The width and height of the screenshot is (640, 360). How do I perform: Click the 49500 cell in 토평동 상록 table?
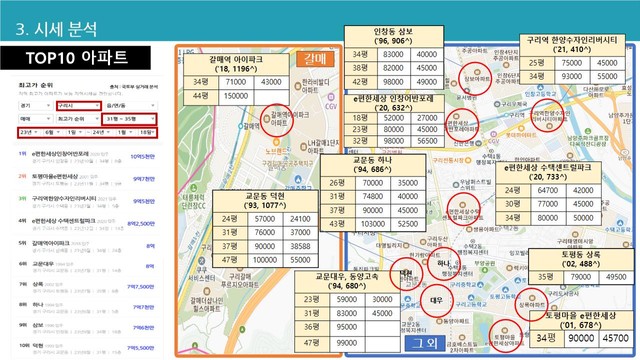(x=616, y=277)
